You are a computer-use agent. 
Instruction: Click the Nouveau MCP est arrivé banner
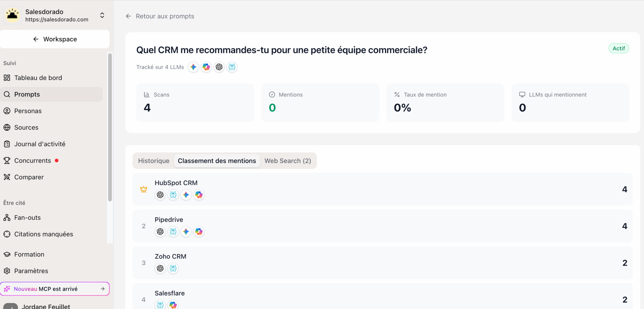click(55, 289)
